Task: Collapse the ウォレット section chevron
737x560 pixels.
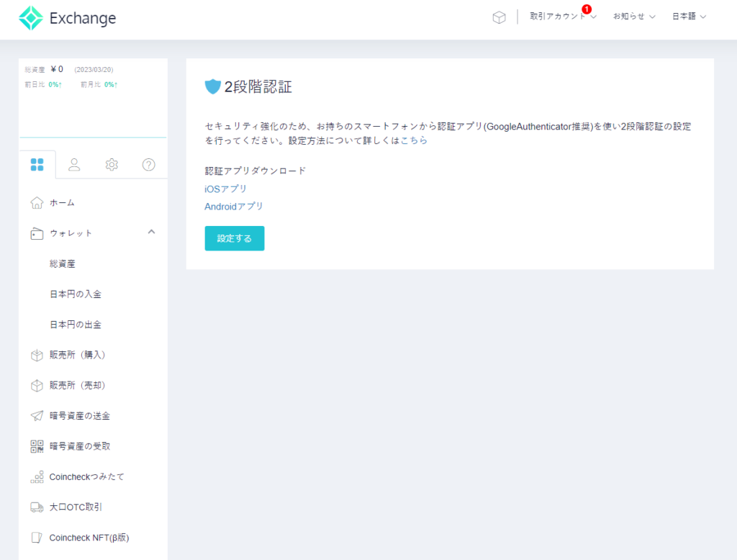Action: pos(151,232)
